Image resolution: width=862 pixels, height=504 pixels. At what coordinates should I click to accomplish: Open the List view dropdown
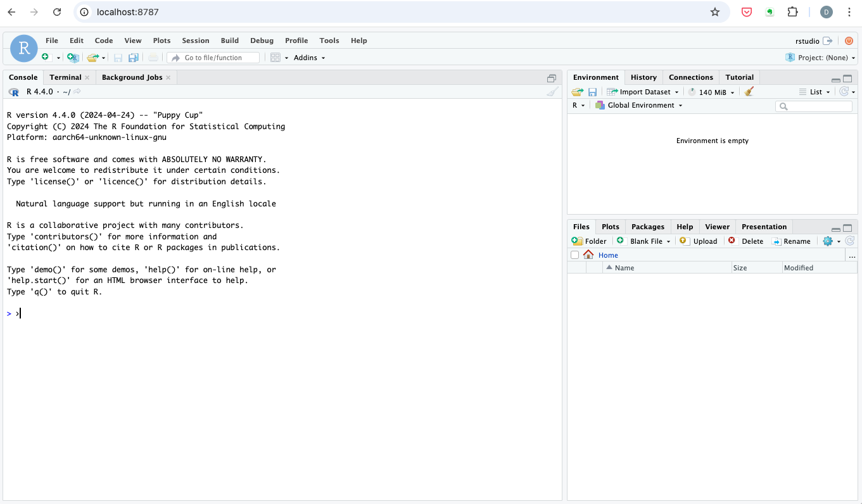tap(814, 92)
